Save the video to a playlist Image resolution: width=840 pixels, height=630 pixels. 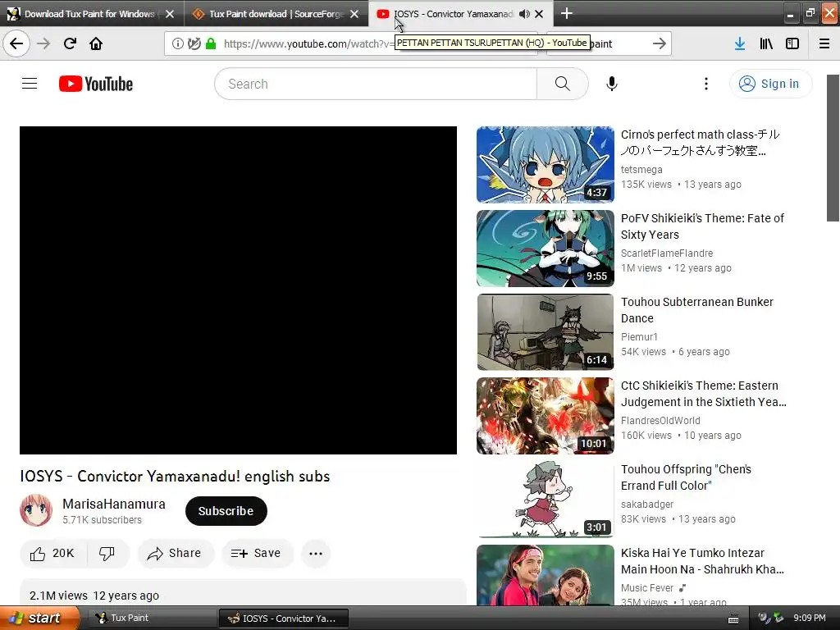click(257, 554)
